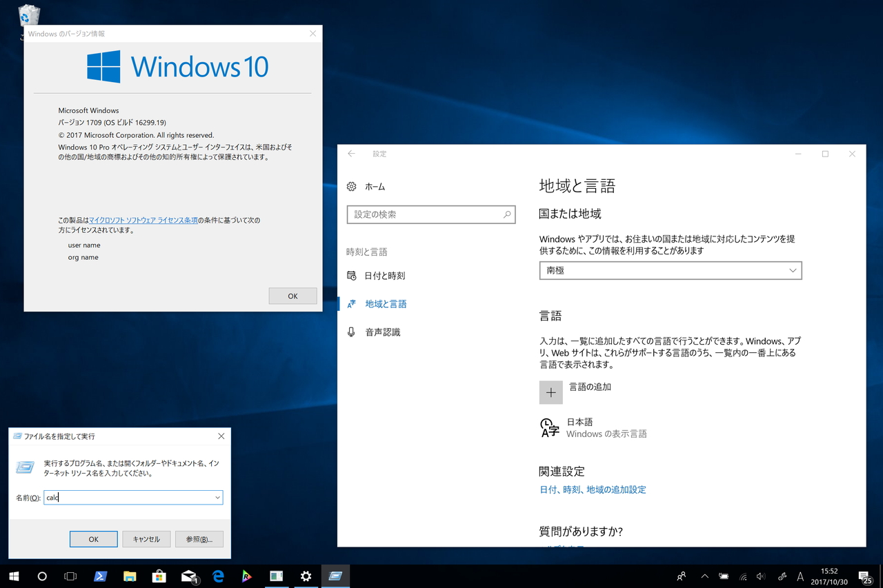This screenshot has width=883, height=588.
Task: Switch to the Run dialog taskbar icon
Action: [x=336, y=576]
